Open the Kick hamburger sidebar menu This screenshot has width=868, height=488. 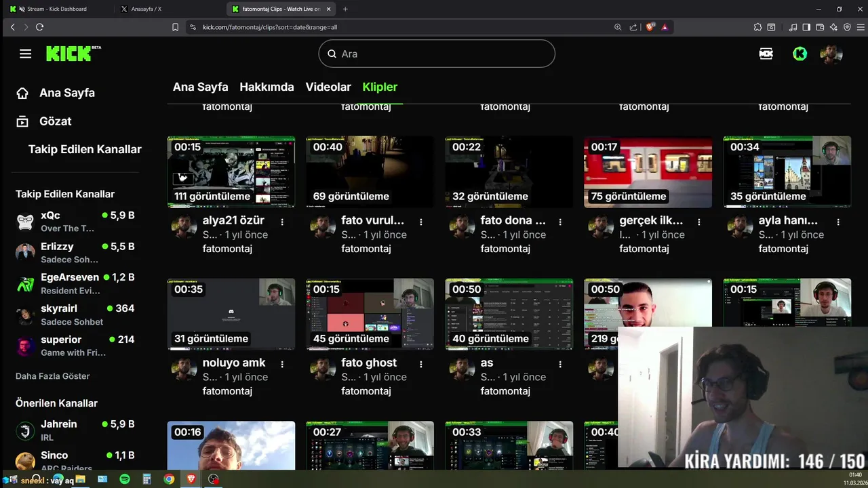coord(25,54)
